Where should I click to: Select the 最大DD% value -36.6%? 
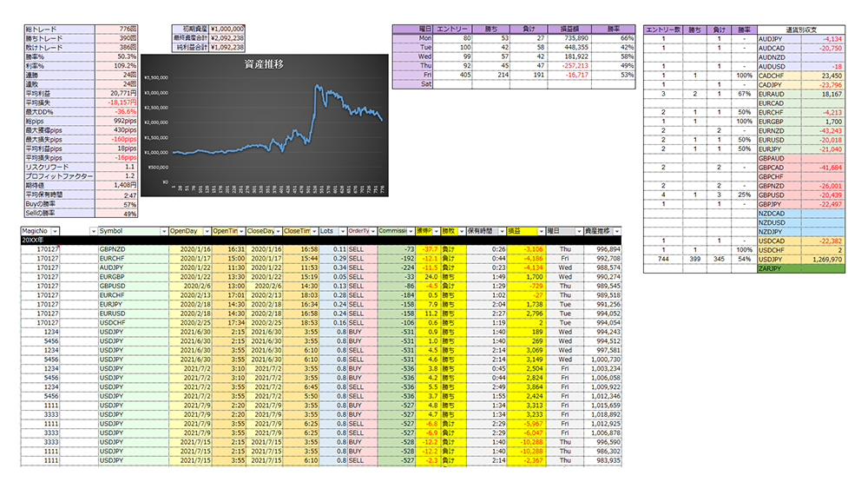coord(118,112)
